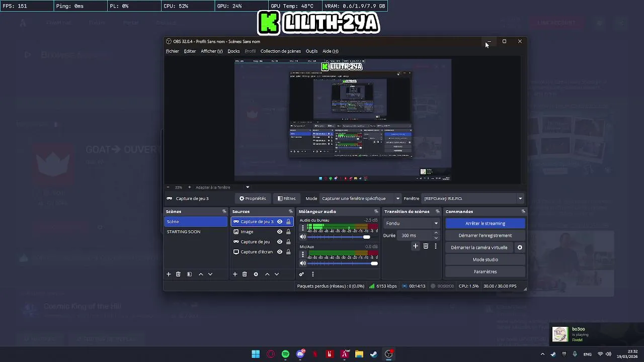The height and width of the screenshot is (362, 644).
Task: Move the selected source up
Action: pyautogui.click(x=267, y=274)
